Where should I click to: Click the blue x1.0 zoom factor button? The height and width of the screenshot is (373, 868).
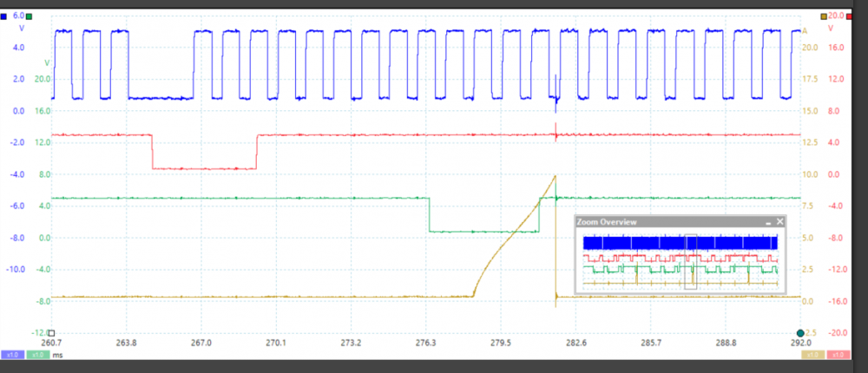click(13, 355)
